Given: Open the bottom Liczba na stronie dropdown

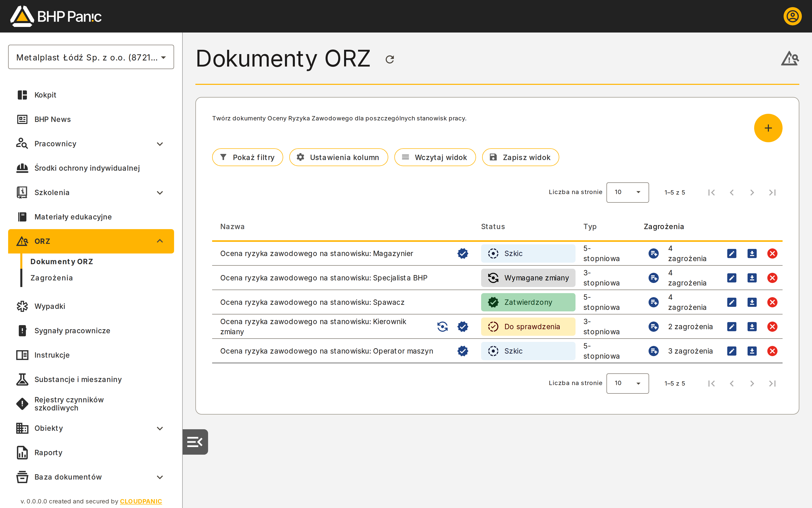Looking at the screenshot, I should pos(628,383).
